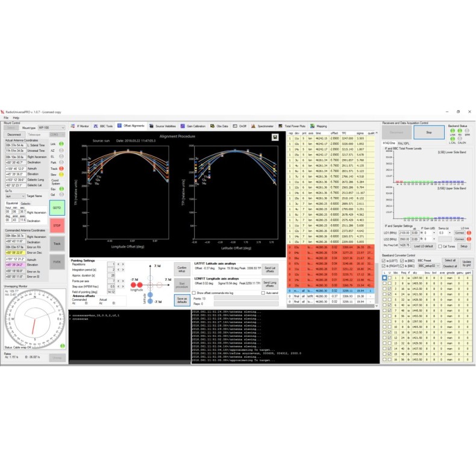The width and height of the screenshot is (476, 476).
Task: Click the red STOP button
Action: pos(57,225)
